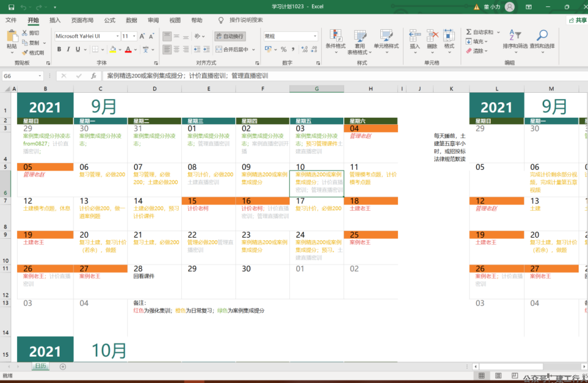Select the Format Painter brush

[24, 53]
